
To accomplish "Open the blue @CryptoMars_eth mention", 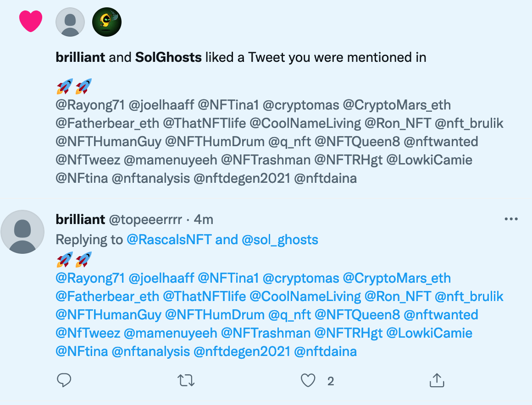I will tap(397, 278).
